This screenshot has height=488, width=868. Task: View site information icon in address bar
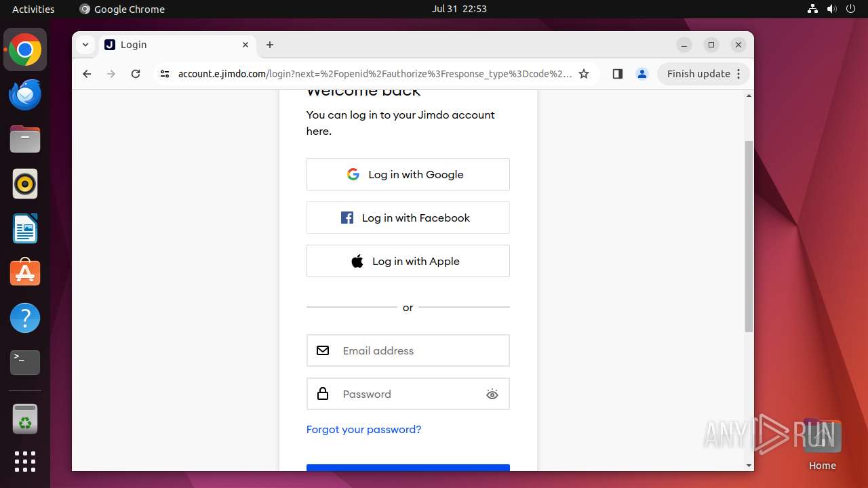(165, 74)
